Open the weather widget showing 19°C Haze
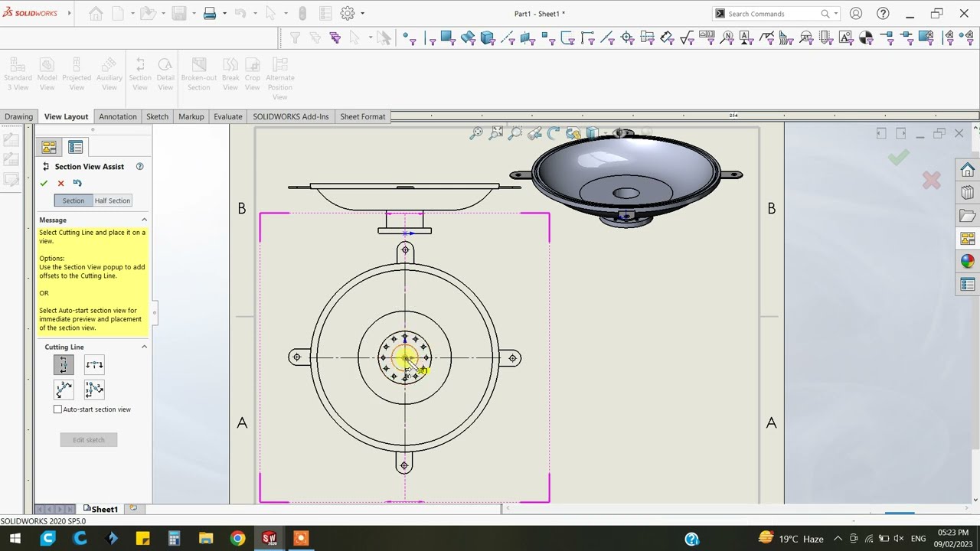Viewport: 980px width, 551px height. (790, 538)
